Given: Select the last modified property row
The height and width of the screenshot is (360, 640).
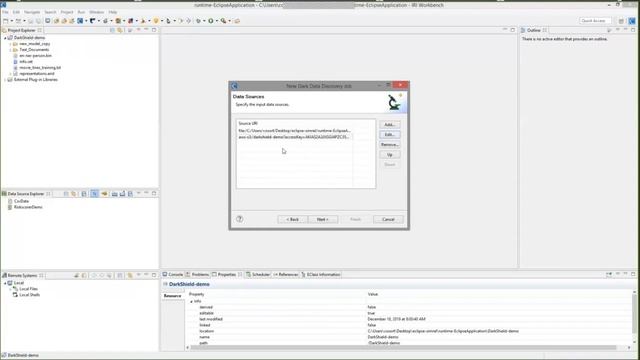Looking at the screenshot, I should tap(410, 319).
